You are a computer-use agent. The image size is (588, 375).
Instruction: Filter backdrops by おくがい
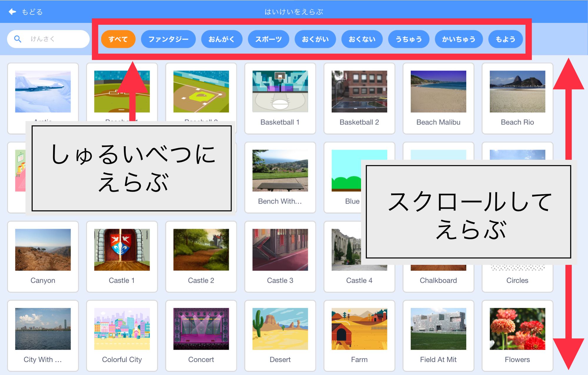point(315,39)
